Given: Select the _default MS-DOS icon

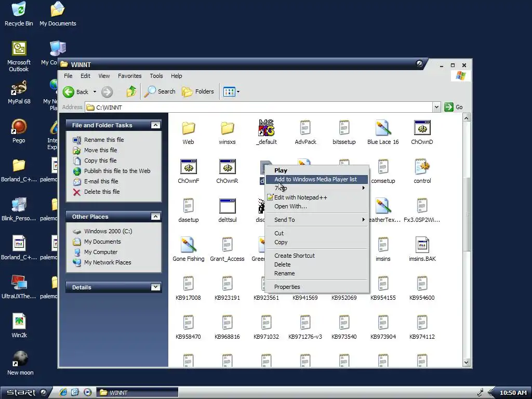Looking at the screenshot, I should (x=267, y=128).
